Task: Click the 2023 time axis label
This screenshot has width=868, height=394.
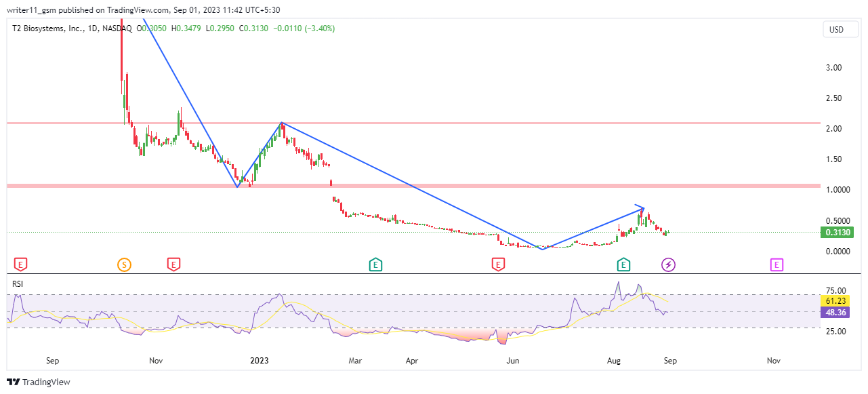Action: tap(260, 361)
